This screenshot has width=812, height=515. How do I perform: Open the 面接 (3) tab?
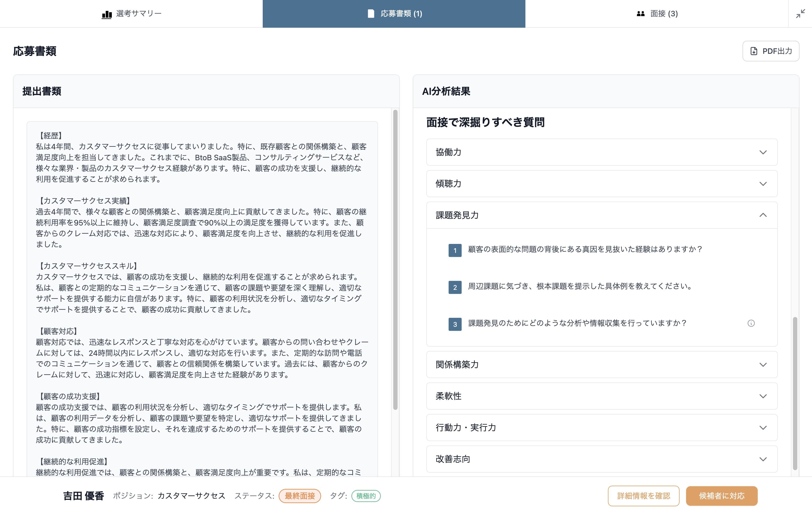tap(656, 14)
